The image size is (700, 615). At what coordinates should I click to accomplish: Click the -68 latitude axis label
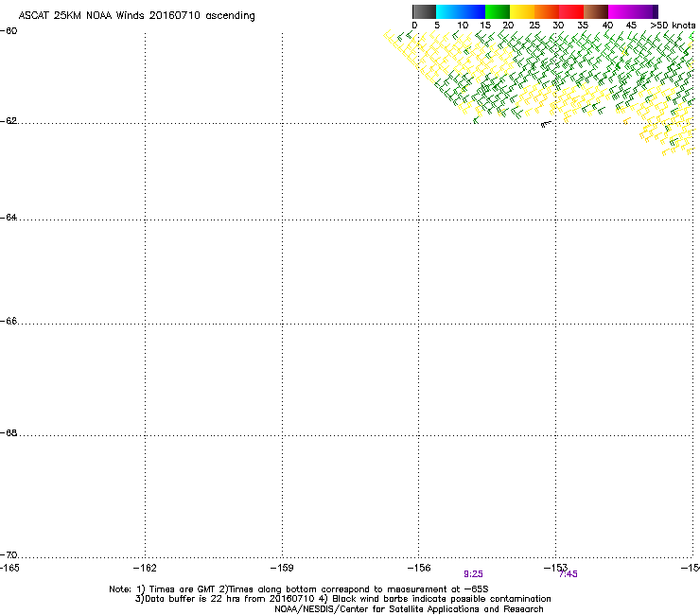coord(9,433)
